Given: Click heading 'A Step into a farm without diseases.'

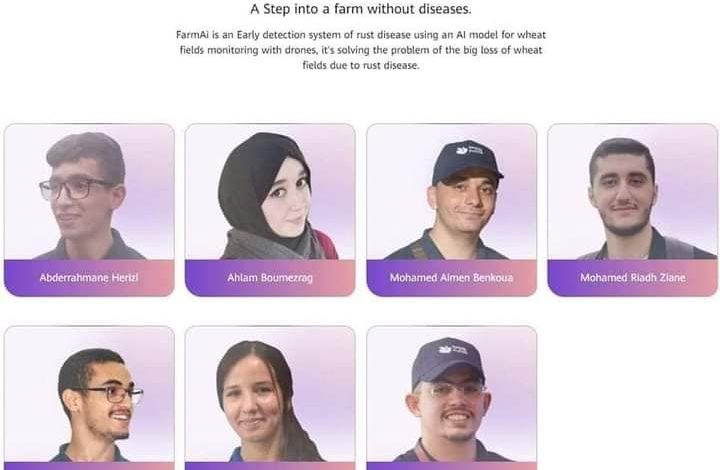Looking at the screenshot, I should pyautogui.click(x=361, y=9).
